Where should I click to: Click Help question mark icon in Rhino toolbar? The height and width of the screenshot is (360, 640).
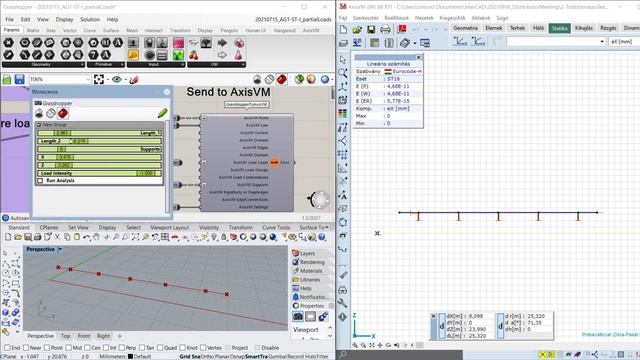(x=322, y=237)
